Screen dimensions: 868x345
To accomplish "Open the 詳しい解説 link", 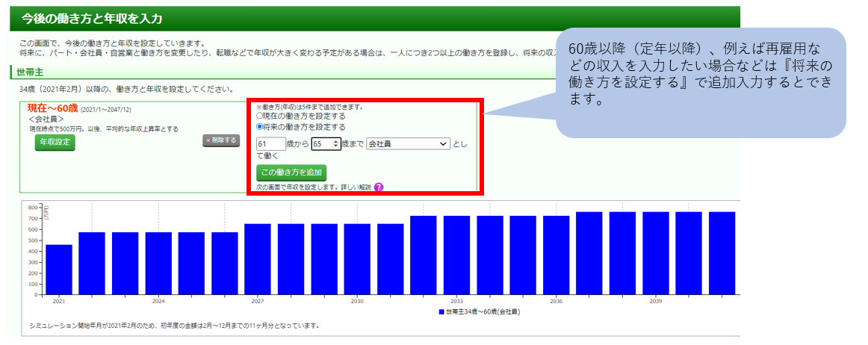I will (x=355, y=187).
